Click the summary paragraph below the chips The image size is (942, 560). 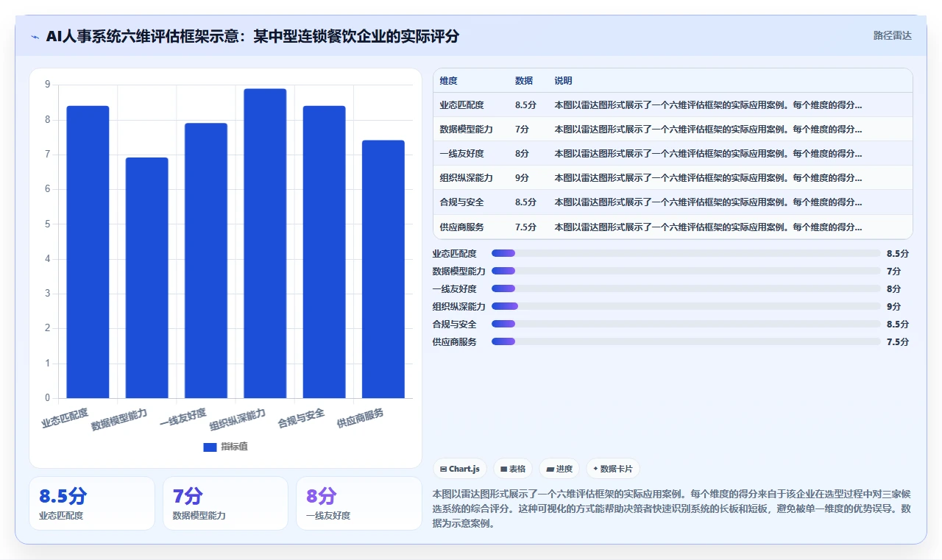[673, 508]
